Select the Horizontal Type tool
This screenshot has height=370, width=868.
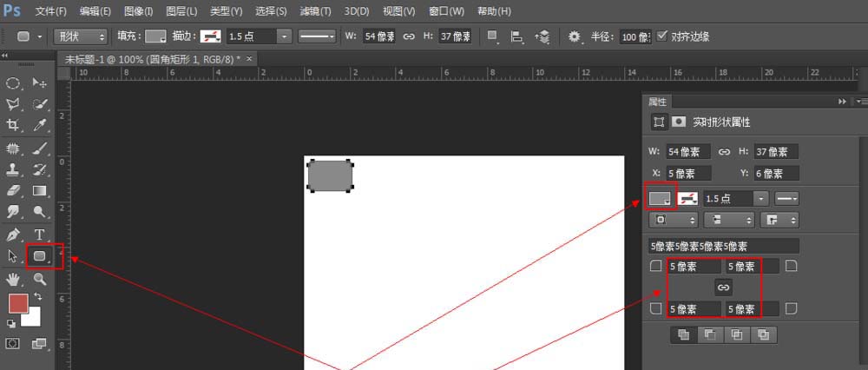click(x=40, y=235)
